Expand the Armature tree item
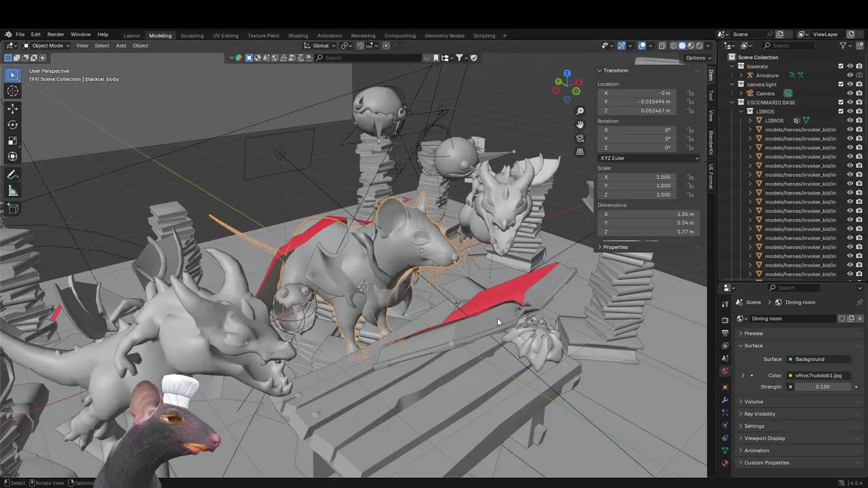The height and width of the screenshot is (488, 868). click(741, 75)
